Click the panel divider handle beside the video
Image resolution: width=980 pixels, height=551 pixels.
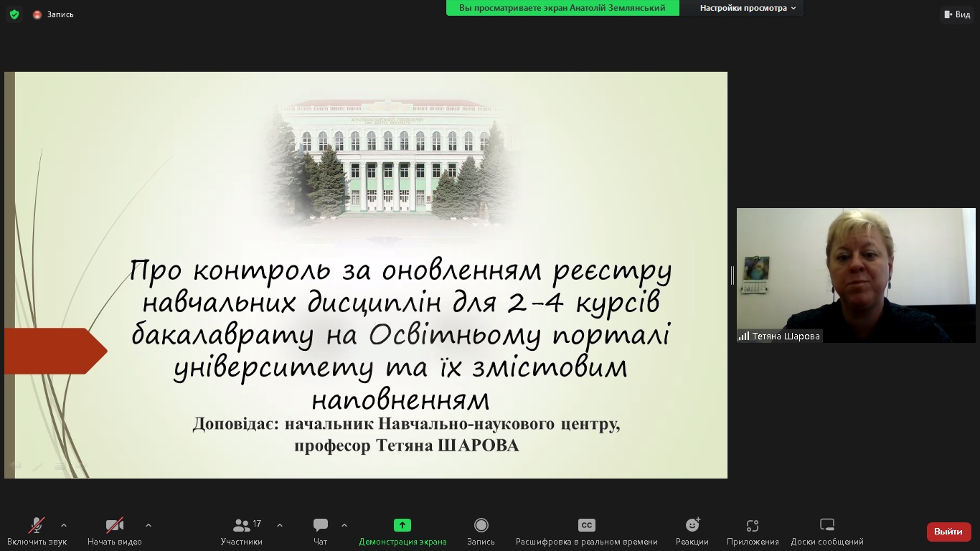point(732,275)
